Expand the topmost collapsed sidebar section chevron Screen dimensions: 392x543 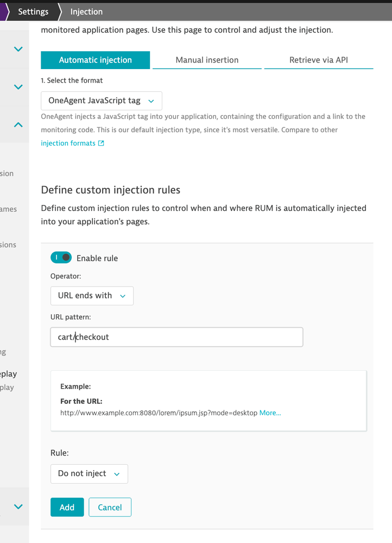click(x=18, y=49)
